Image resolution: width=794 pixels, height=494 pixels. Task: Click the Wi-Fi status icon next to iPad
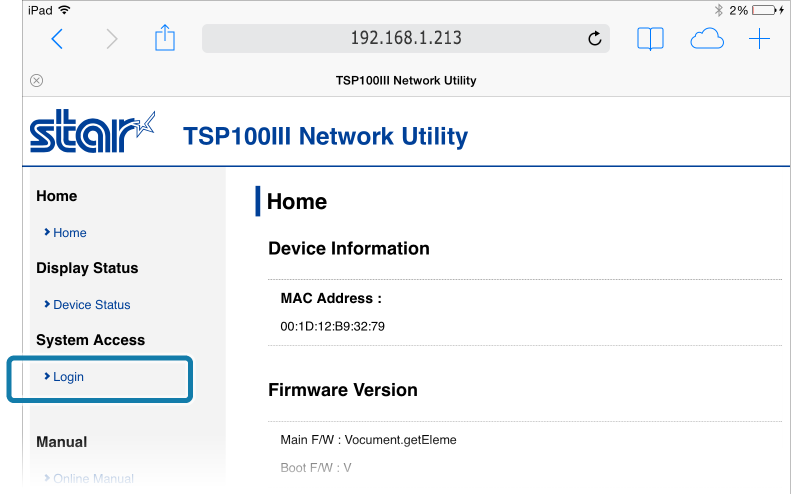point(64,10)
